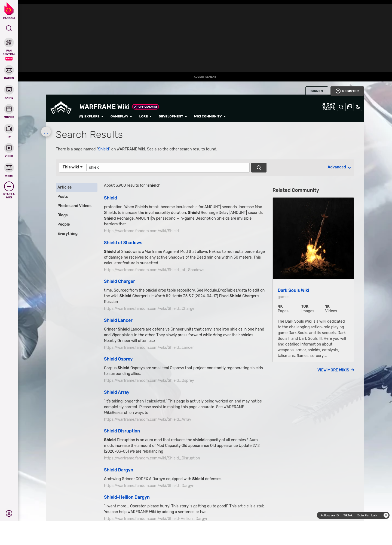This screenshot has width=392, height=545.
Task: Expand the Development menu
Action: click(173, 116)
